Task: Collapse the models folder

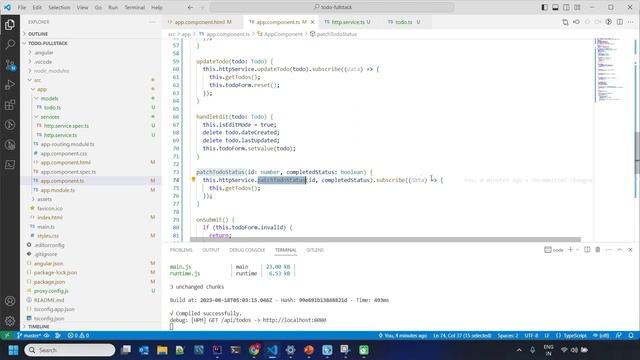Action: tap(49, 98)
